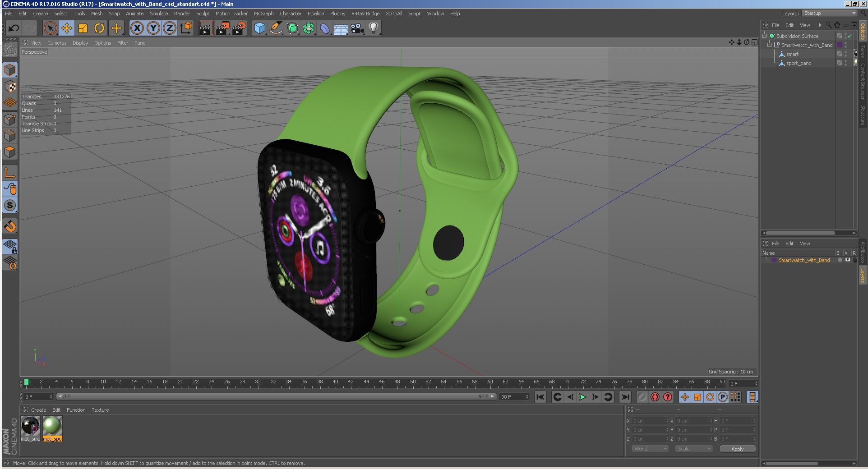Add a Cube primitive object

click(260, 28)
